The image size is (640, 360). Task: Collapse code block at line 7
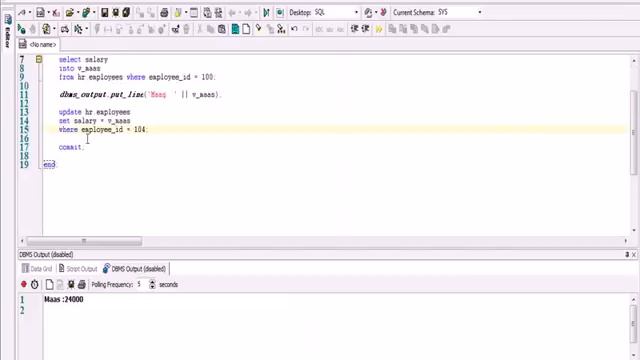click(x=39, y=59)
